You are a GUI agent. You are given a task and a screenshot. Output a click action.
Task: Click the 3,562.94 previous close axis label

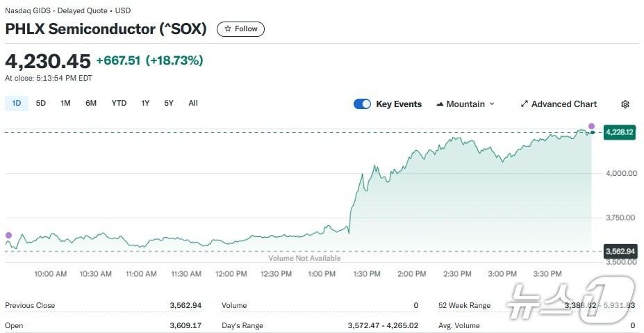[620, 251]
